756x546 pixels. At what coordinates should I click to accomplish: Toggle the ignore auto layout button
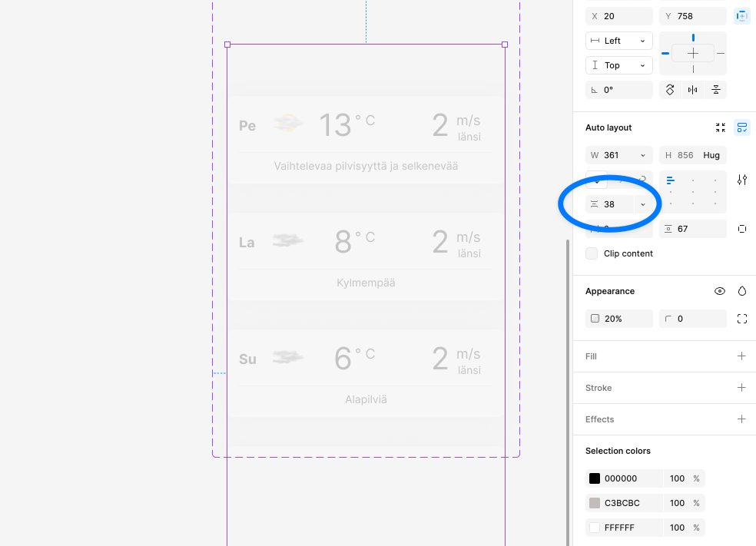[741, 16]
